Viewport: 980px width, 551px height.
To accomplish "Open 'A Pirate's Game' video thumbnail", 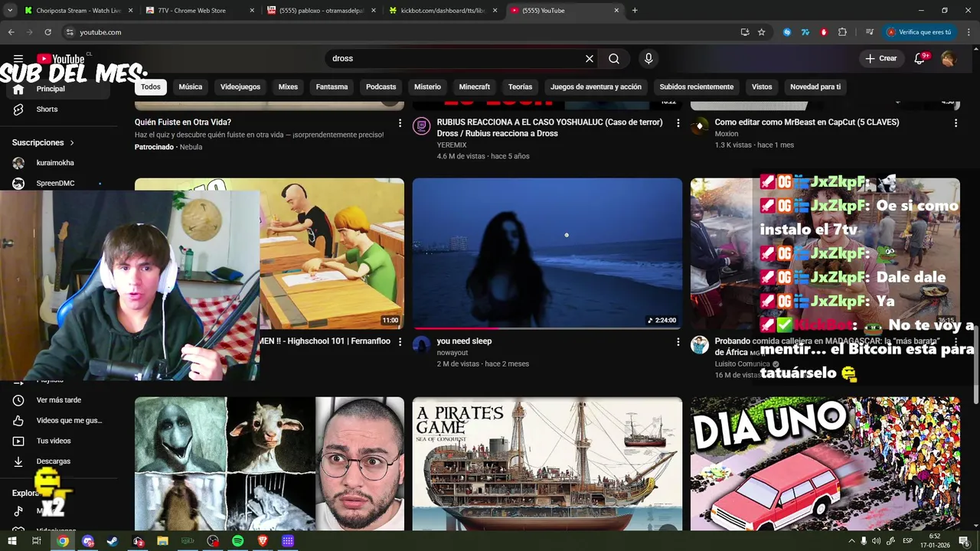I will [547, 464].
